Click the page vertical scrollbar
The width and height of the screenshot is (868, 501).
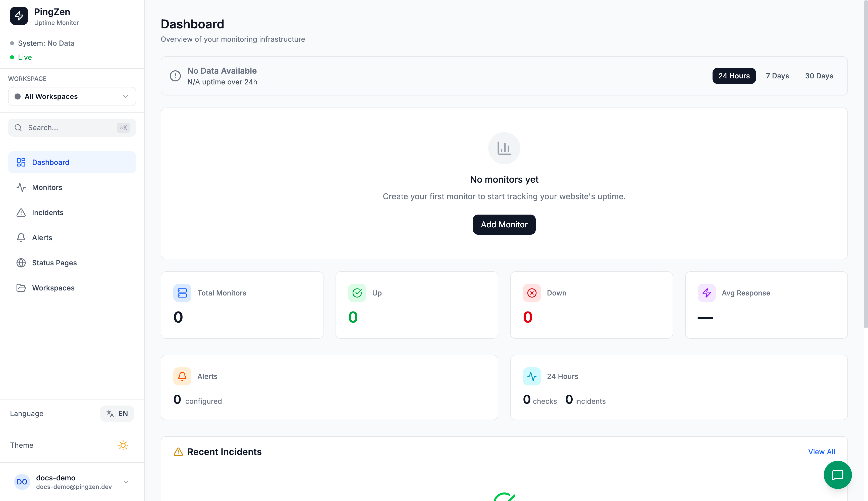click(865, 165)
